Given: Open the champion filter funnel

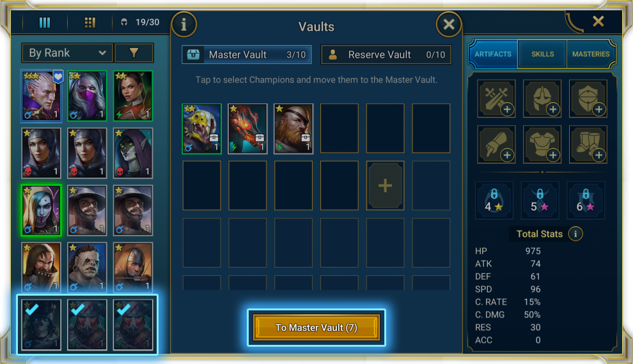Looking at the screenshot, I should point(134,53).
